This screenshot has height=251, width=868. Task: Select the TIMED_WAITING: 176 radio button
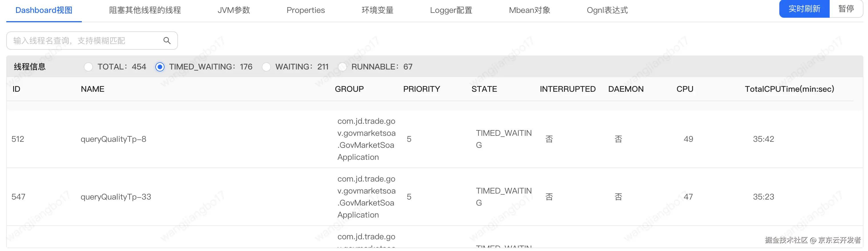[160, 67]
